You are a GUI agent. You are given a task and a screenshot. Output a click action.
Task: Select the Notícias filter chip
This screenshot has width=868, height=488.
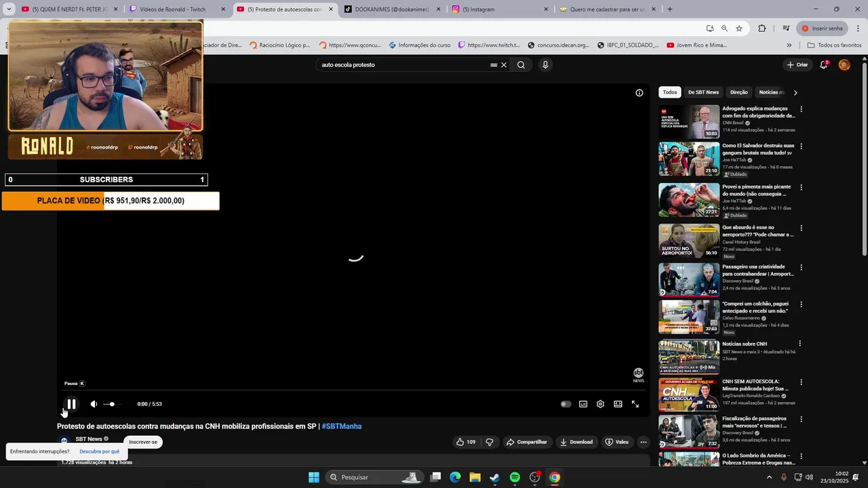pos(771,92)
